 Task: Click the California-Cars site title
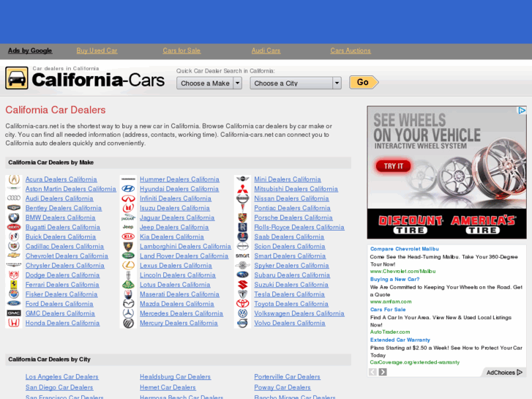[98, 80]
